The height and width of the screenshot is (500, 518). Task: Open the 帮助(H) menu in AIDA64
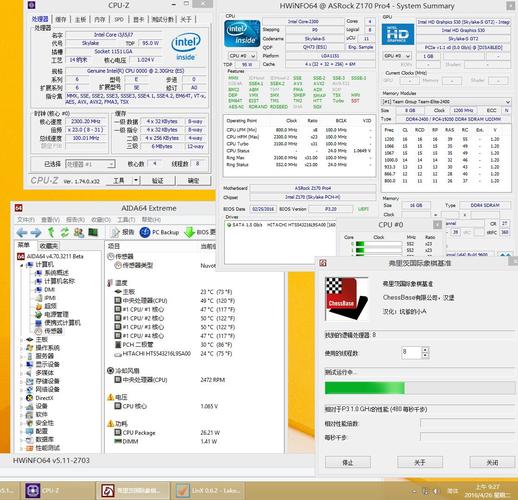[151, 220]
